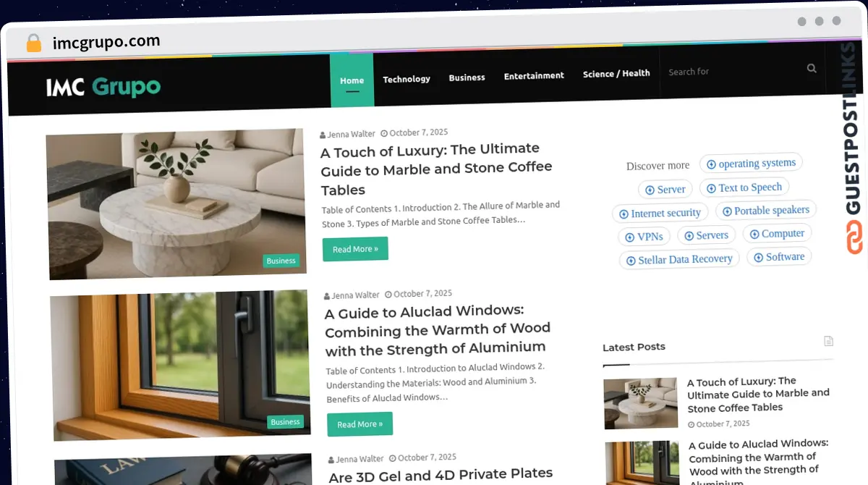Screen dimensions: 868x485
Task: Select the Server topic pill
Action: (x=665, y=190)
